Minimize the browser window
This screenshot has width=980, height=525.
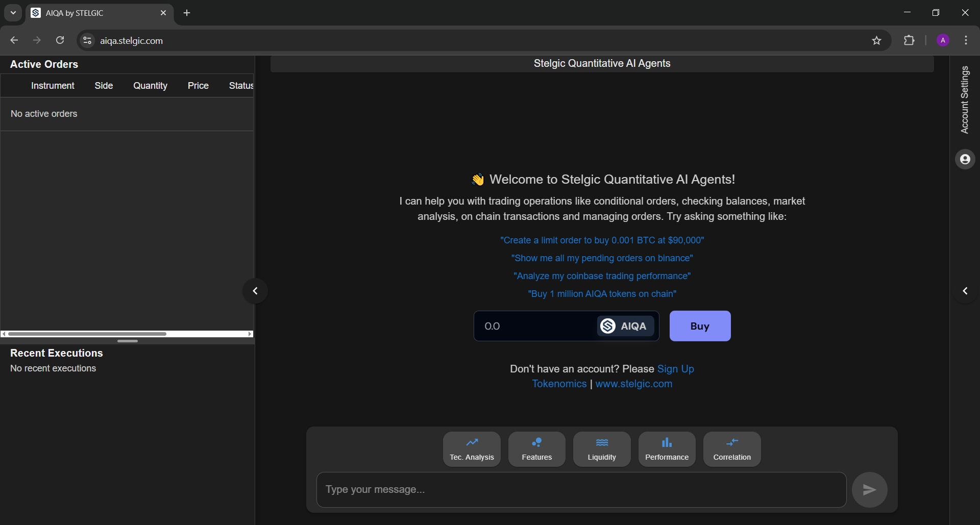coord(907,13)
